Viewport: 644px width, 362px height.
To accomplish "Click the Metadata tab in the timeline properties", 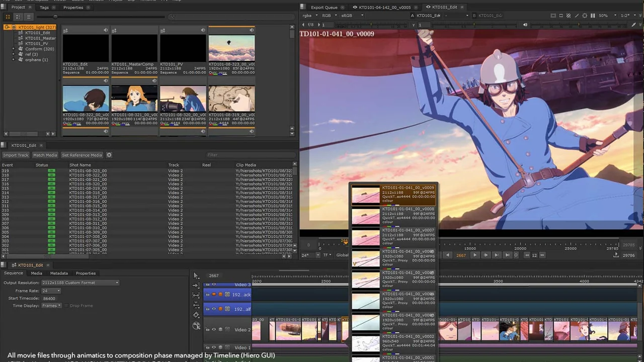I will tap(59, 273).
